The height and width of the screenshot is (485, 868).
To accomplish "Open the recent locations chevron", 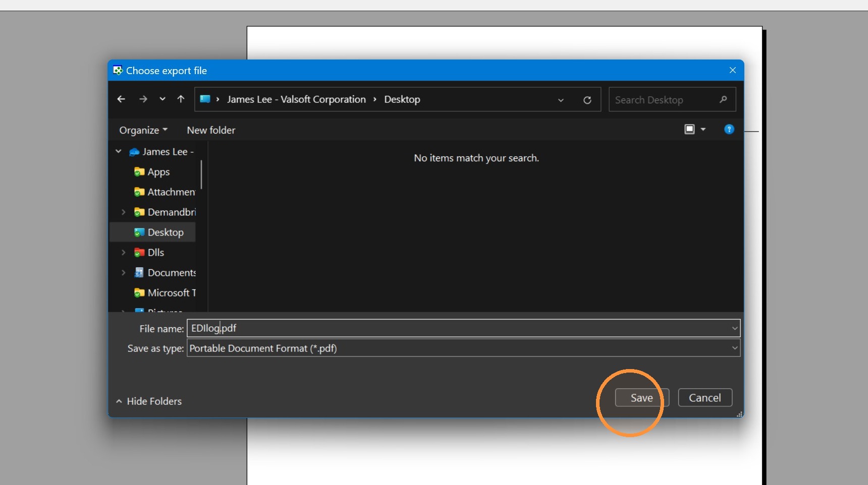I will pos(162,99).
